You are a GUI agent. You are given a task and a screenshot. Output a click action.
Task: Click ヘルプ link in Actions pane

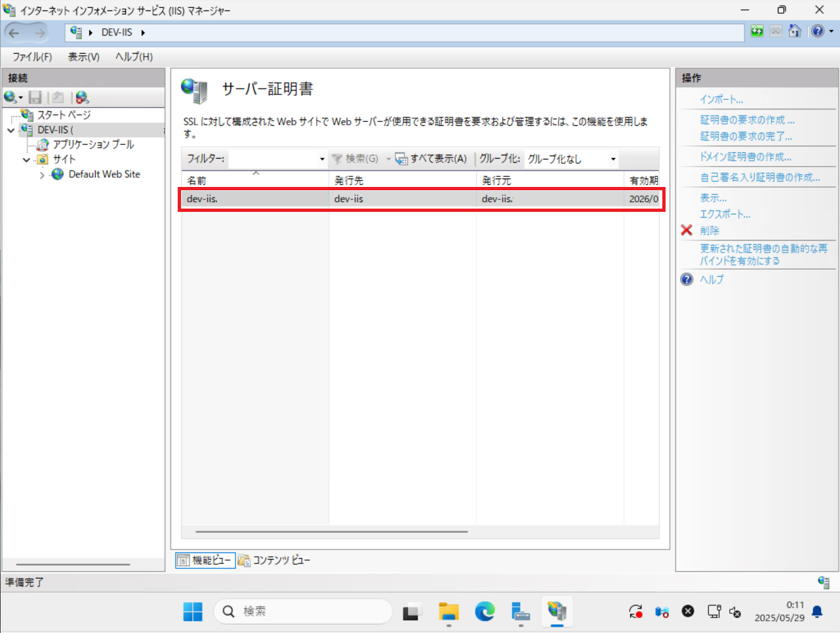[711, 279]
